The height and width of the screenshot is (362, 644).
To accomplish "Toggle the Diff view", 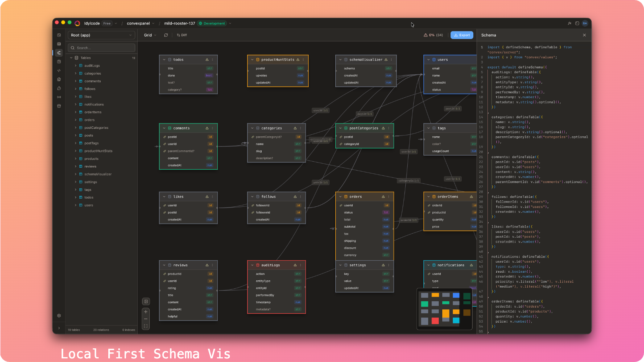I will [182, 35].
